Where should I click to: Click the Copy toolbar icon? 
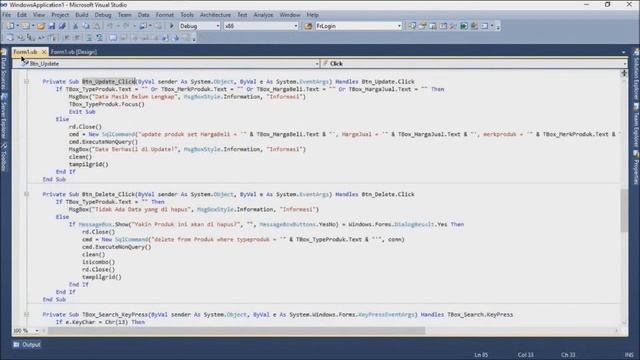pyautogui.click(x=86, y=26)
